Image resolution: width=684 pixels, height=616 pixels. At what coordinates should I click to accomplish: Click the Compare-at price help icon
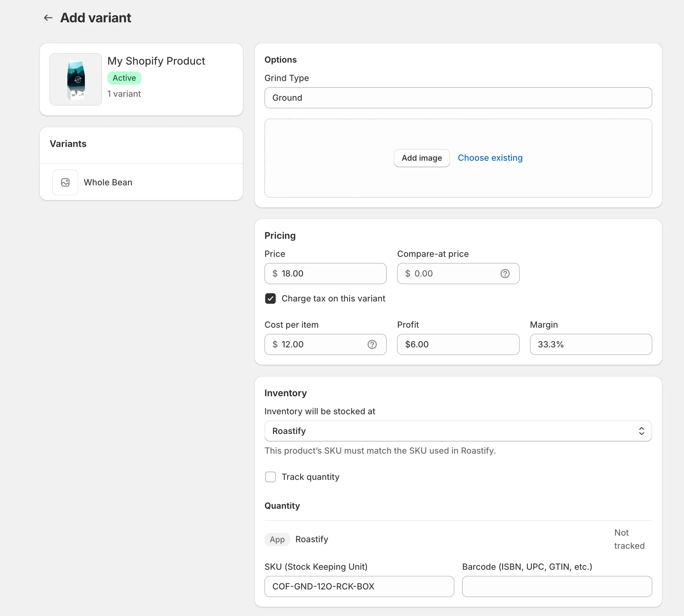point(505,274)
